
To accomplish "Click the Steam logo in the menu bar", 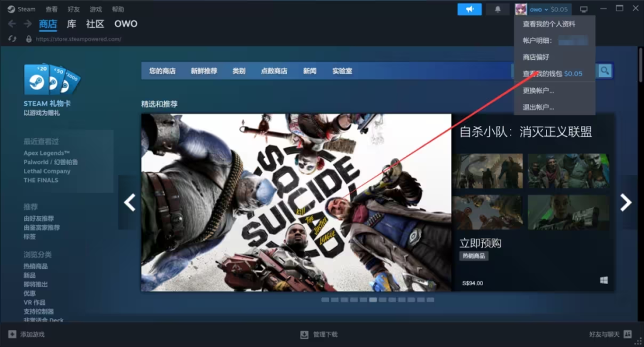I will tap(11, 9).
